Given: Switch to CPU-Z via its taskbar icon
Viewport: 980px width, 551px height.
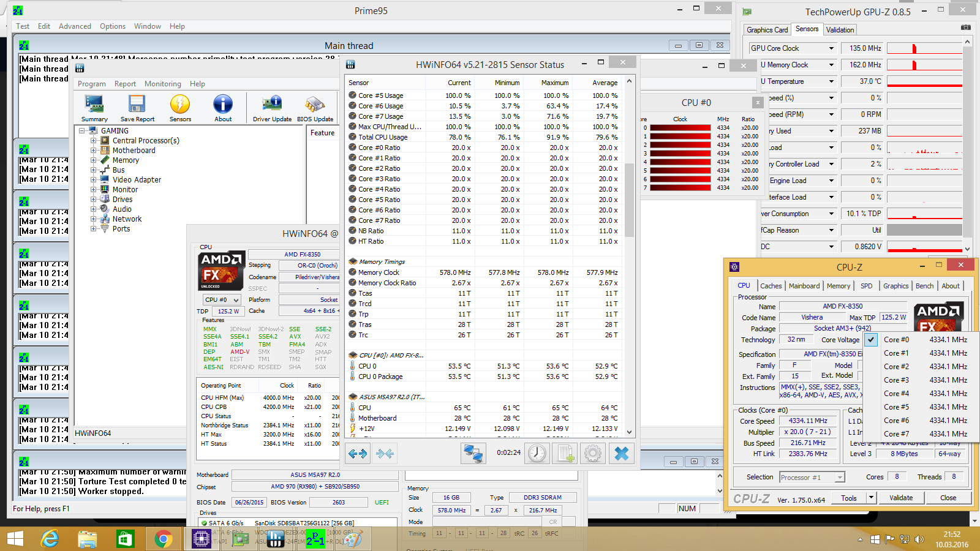Looking at the screenshot, I should (201, 539).
